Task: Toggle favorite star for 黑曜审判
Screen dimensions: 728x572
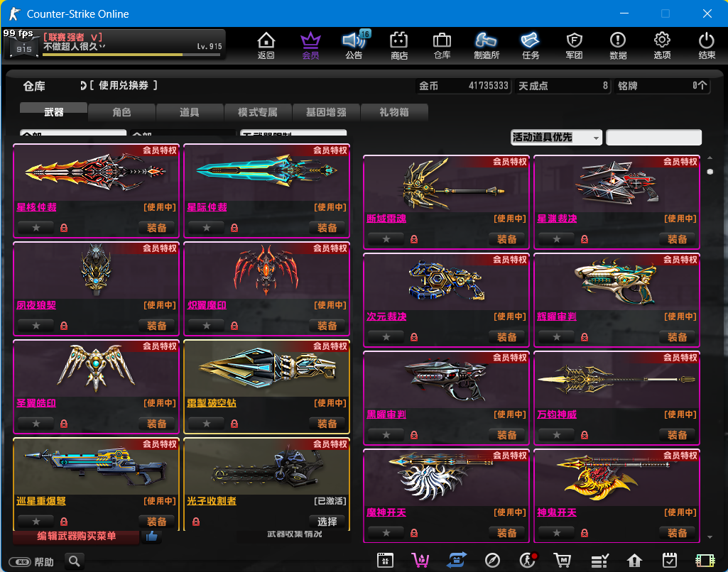Action: [x=386, y=435]
